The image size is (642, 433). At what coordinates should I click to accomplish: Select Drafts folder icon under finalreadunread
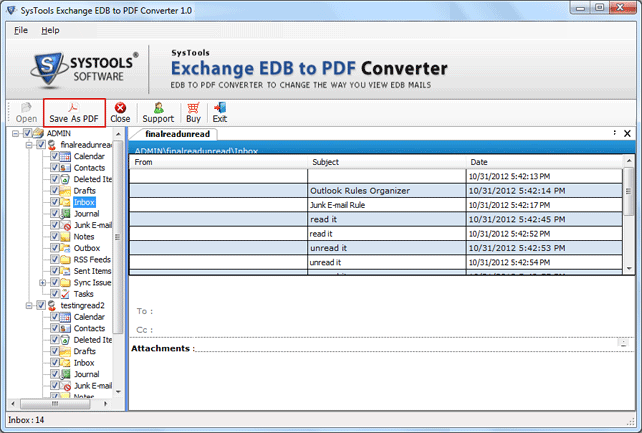[x=65, y=191]
